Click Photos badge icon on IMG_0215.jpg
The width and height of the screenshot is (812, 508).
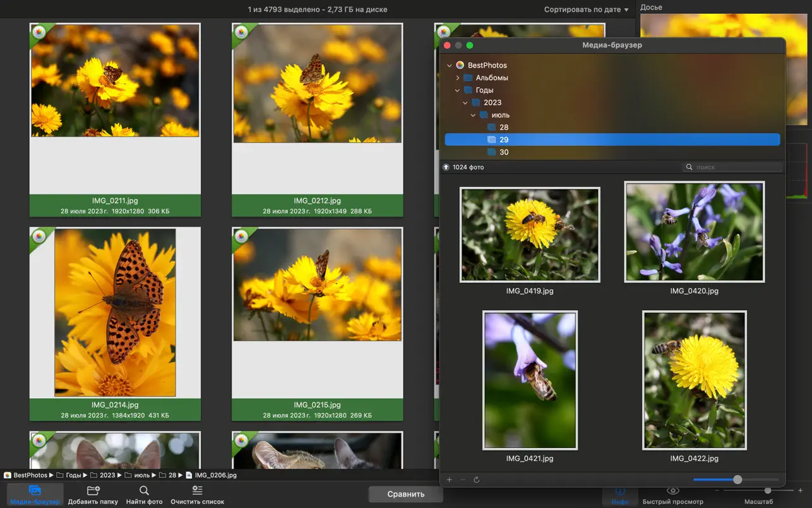pyautogui.click(x=241, y=236)
